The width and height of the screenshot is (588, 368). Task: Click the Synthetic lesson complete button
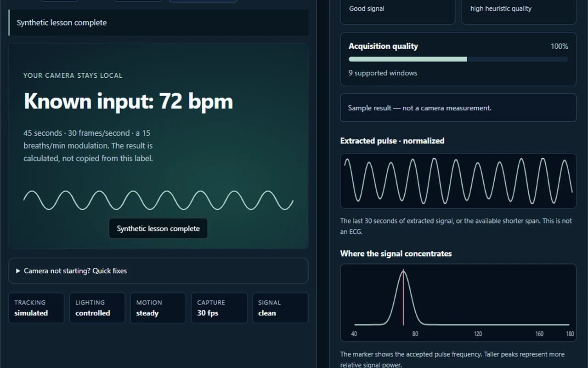[158, 229]
